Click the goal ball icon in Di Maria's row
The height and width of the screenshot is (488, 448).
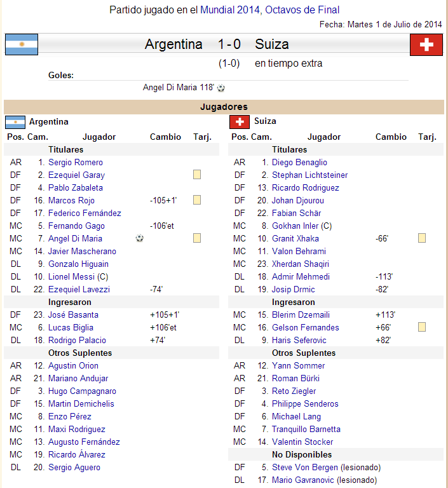click(140, 238)
